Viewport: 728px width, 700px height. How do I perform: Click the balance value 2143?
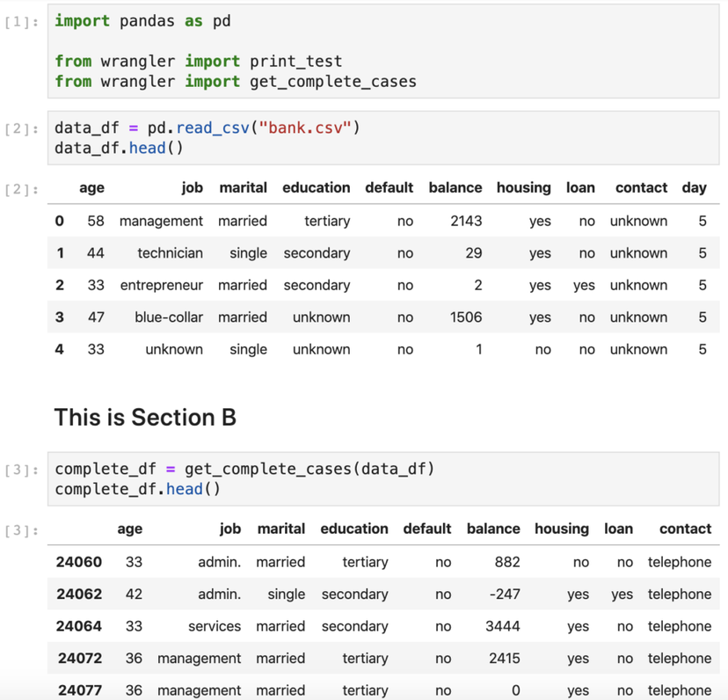pyautogui.click(x=467, y=221)
